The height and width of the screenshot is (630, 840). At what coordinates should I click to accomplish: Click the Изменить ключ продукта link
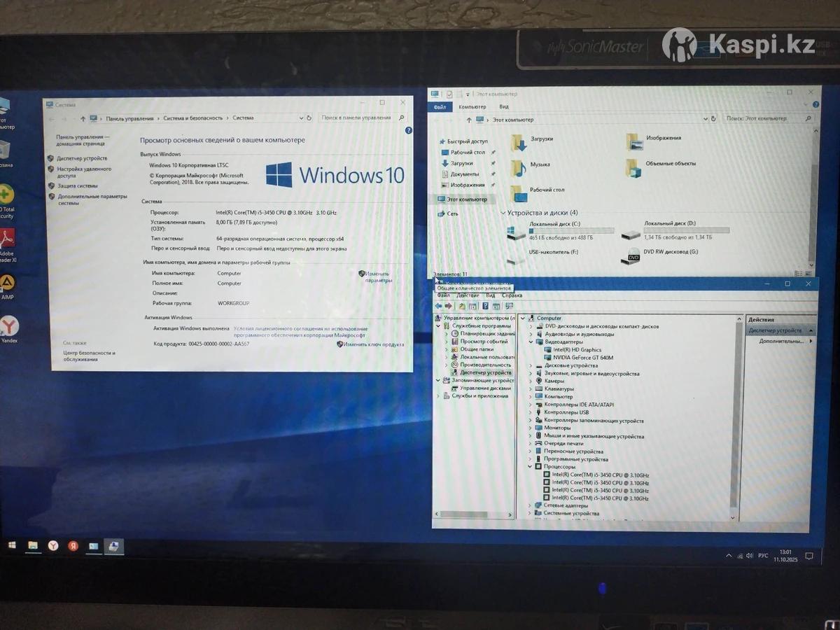373,344
